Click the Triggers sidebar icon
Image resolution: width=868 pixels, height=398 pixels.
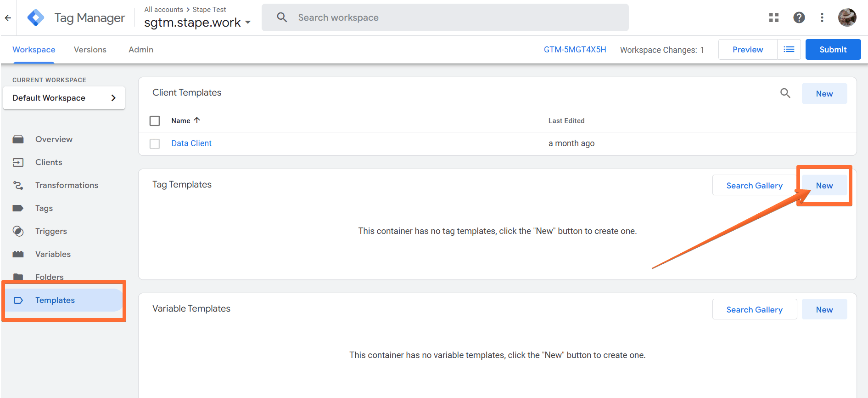18,231
